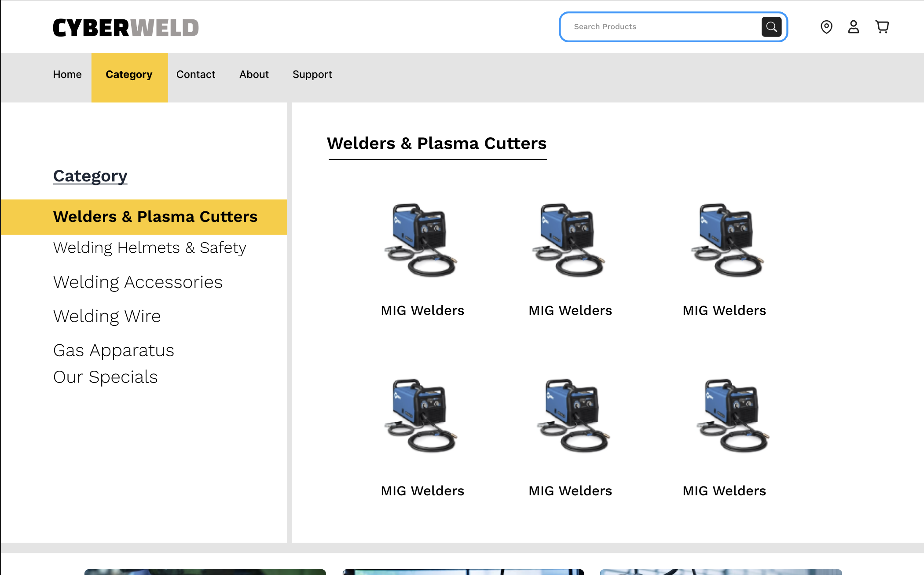This screenshot has width=924, height=575.
Task: Open the user account icon
Action: pos(853,27)
